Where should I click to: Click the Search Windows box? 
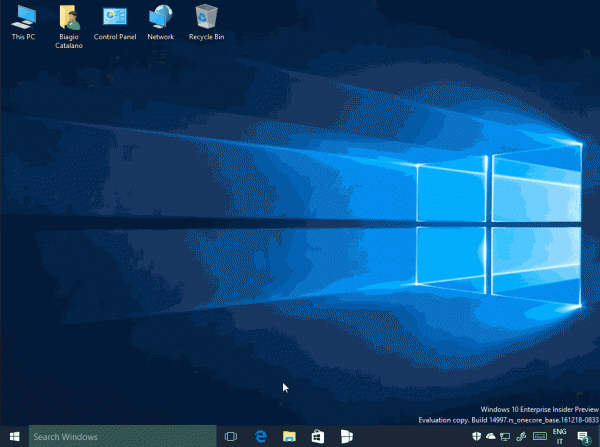(x=122, y=436)
